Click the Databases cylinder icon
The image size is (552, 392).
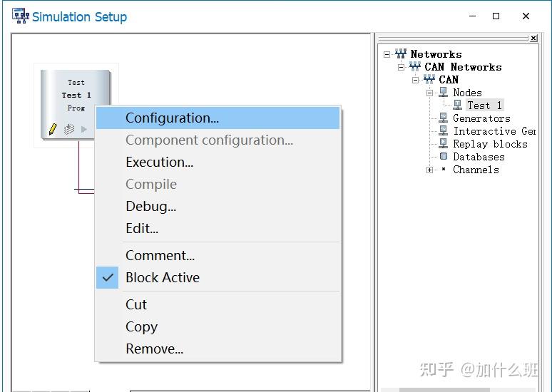[x=444, y=157]
